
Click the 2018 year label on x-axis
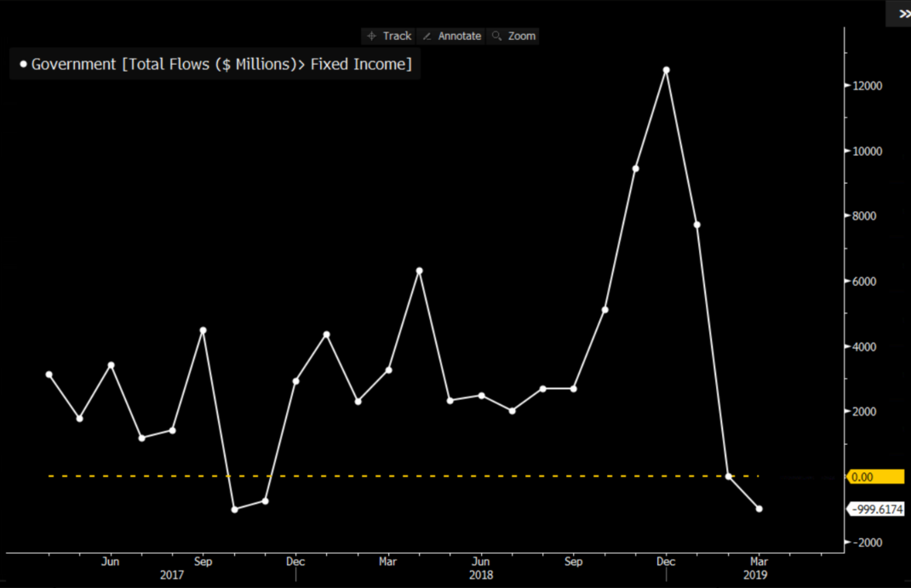pyautogui.click(x=481, y=575)
